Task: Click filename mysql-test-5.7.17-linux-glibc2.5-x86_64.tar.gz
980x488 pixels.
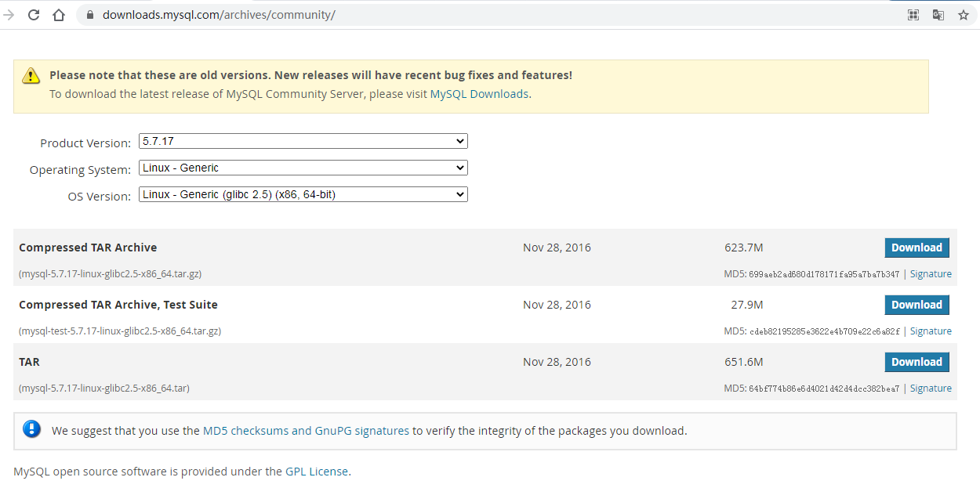Action: pos(120,331)
